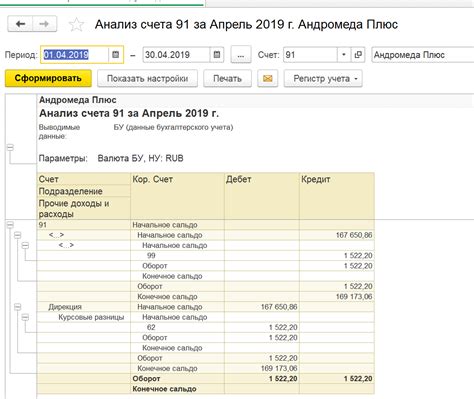Viewport: 474px width, 399px height.
Task: Select the Подразделение header cell
Action: coord(84,191)
